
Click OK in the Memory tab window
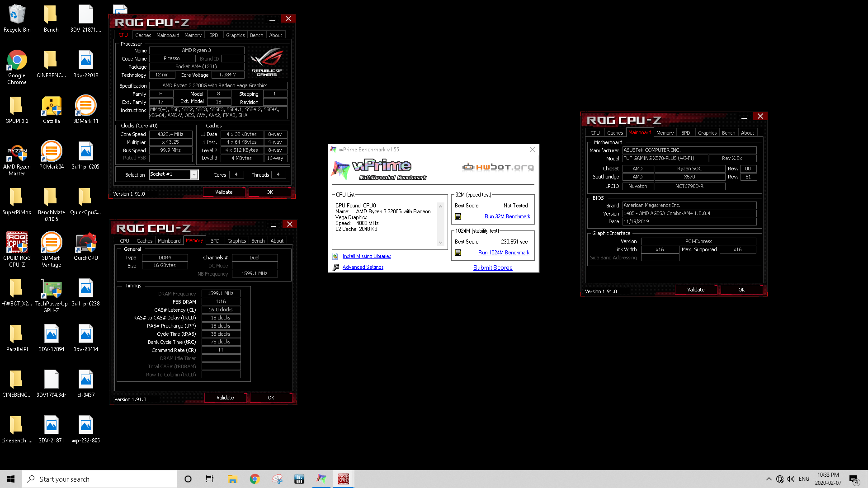click(271, 398)
